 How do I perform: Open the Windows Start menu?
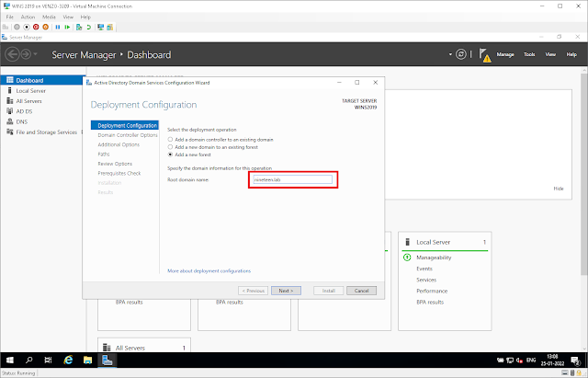point(10,360)
